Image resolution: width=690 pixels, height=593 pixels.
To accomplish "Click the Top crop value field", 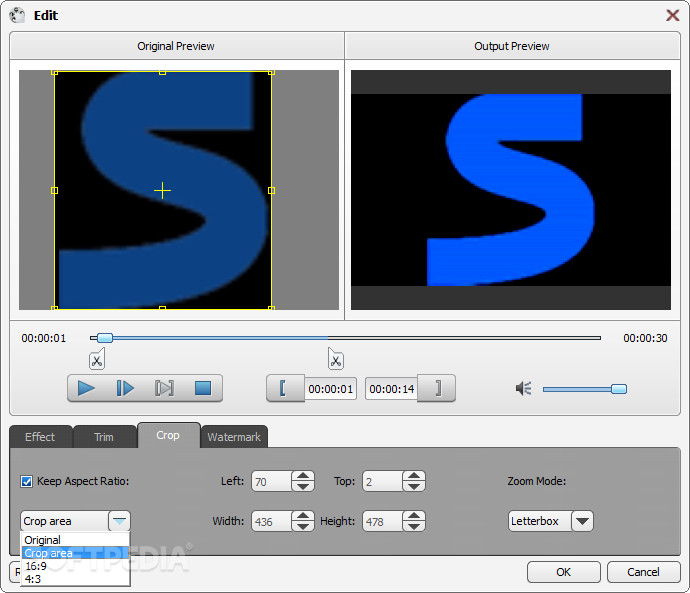I will (x=382, y=482).
